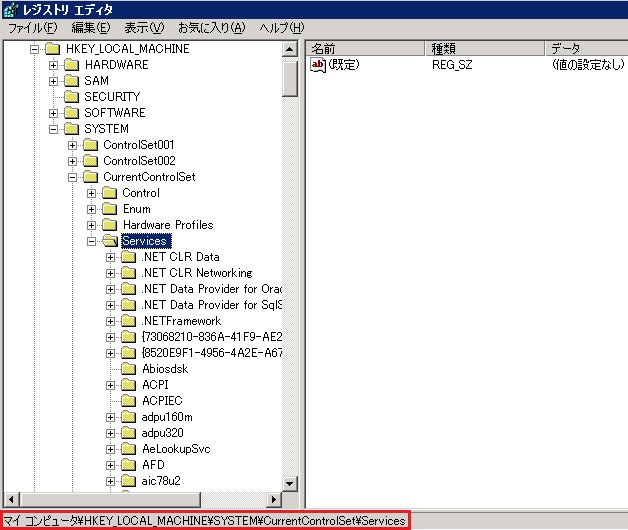Click the REG_SZ type cell
The image size is (628, 530).
[452, 65]
